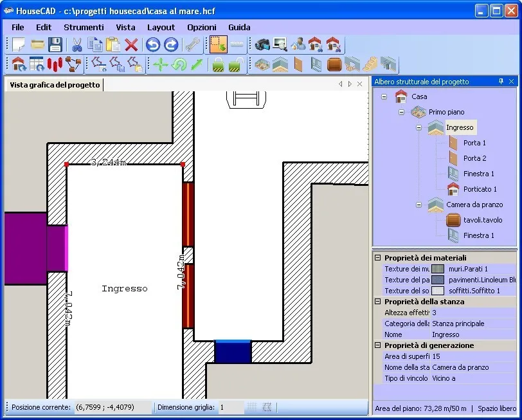The width and height of the screenshot is (522, 420).
Task: Toggle the lock padlock icon
Action: click(217, 64)
